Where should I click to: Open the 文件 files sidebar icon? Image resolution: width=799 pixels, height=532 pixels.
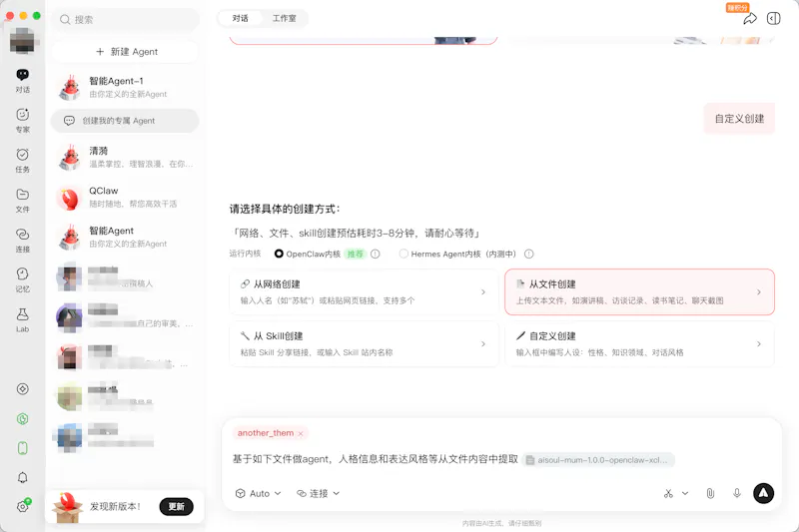click(22, 201)
